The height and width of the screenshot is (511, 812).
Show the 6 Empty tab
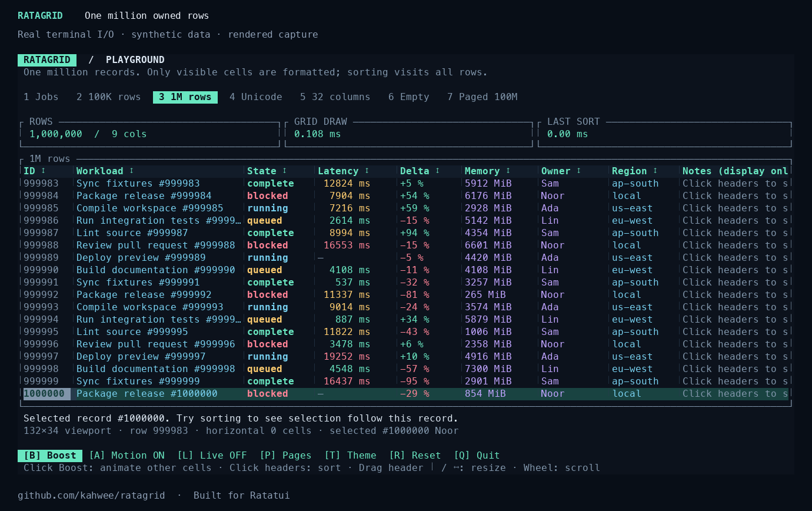(409, 97)
